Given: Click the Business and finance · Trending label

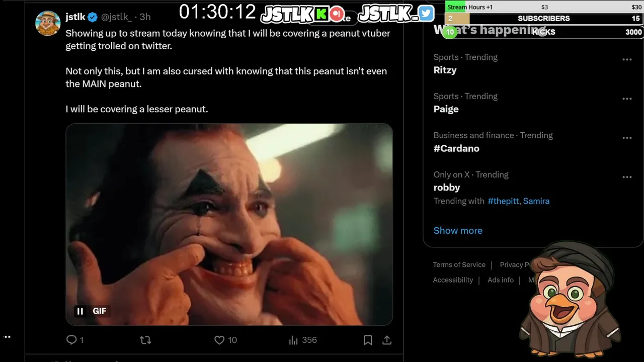Looking at the screenshot, I should 493,135.
